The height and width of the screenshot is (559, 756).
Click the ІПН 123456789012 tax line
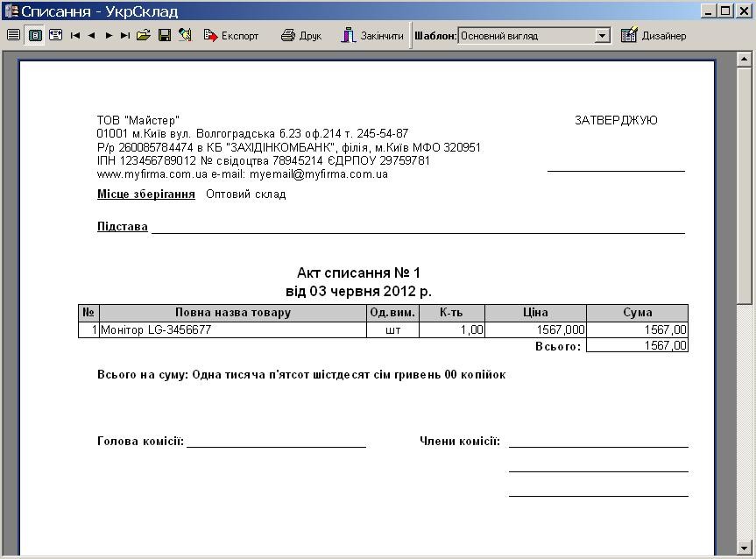click(263, 160)
